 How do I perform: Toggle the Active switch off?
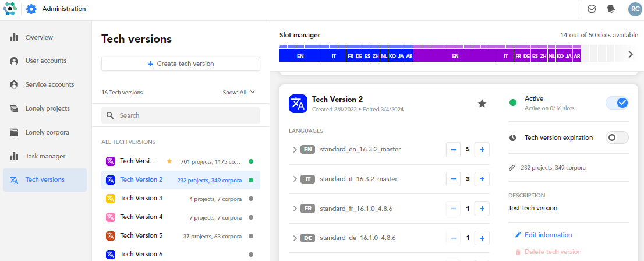point(617,103)
